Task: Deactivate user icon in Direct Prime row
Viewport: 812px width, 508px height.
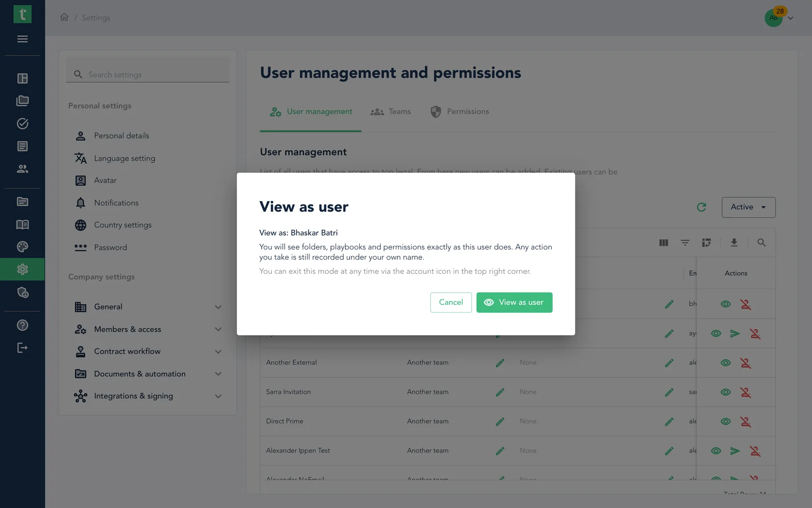Action: point(746,422)
